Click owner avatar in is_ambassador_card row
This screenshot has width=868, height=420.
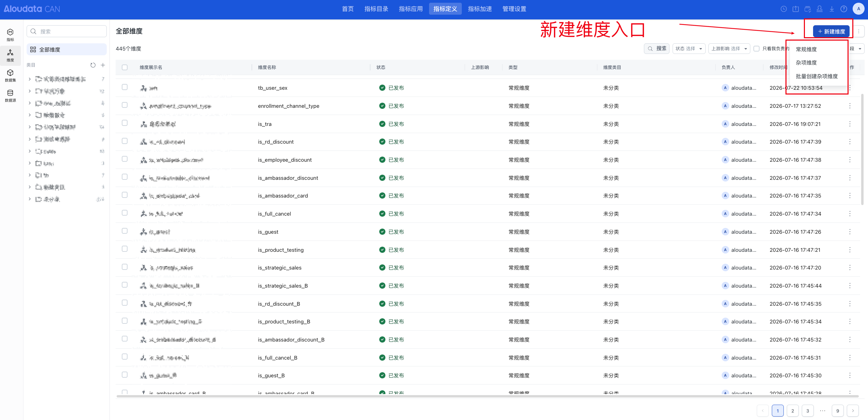click(725, 195)
